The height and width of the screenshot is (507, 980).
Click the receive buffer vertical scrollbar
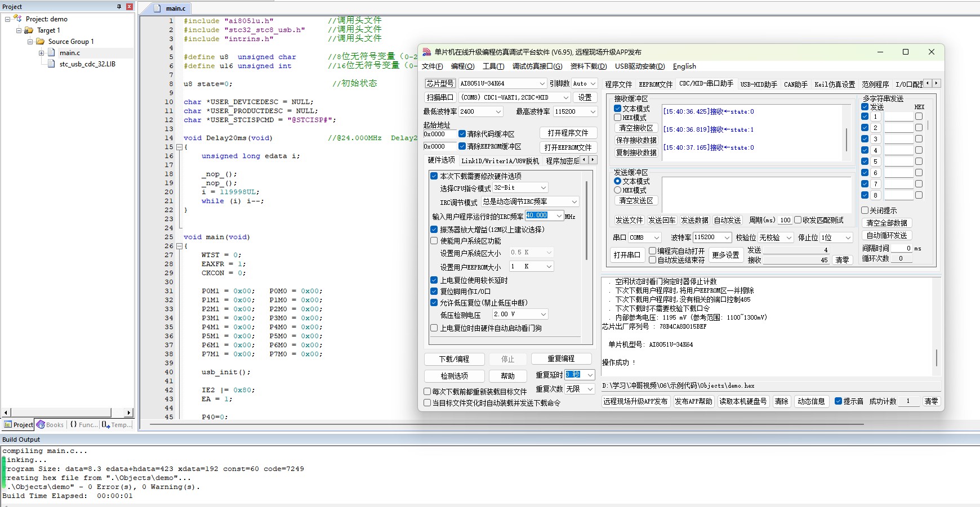pyautogui.click(x=847, y=140)
